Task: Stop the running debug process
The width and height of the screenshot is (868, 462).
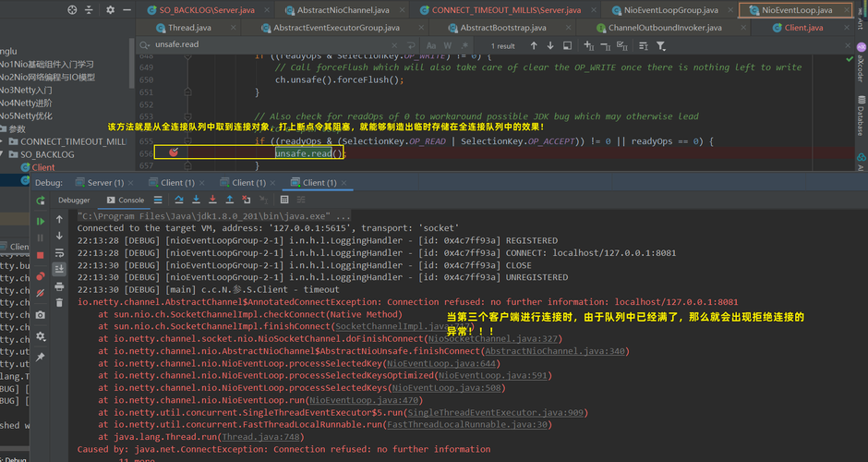Action: point(40,254)
